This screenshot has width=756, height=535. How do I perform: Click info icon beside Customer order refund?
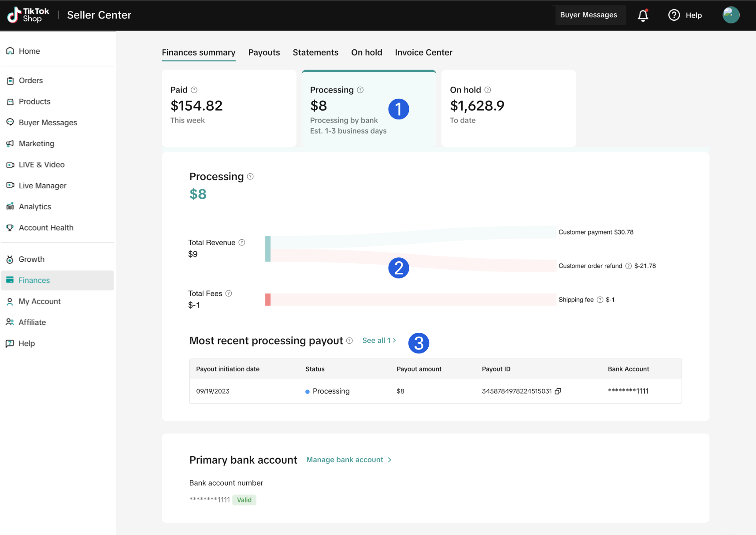[628, 266]
